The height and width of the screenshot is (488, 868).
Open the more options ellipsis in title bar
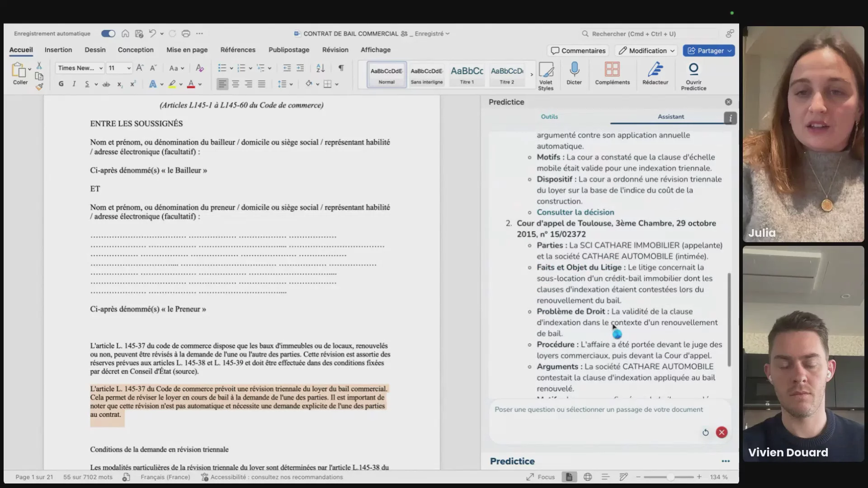click(x=199, y=33)
